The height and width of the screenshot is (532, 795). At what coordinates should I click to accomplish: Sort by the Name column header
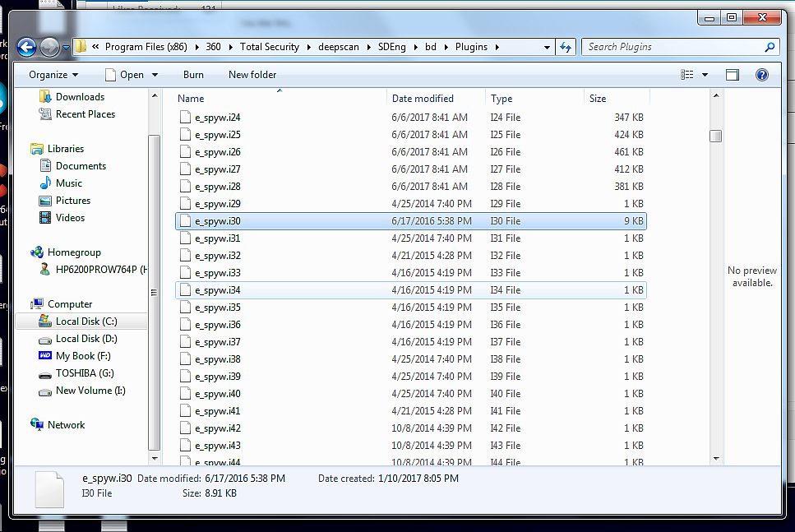click(280, 99)
